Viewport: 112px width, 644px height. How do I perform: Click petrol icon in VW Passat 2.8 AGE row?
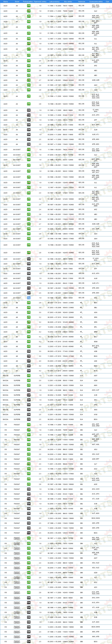point(29,484)
